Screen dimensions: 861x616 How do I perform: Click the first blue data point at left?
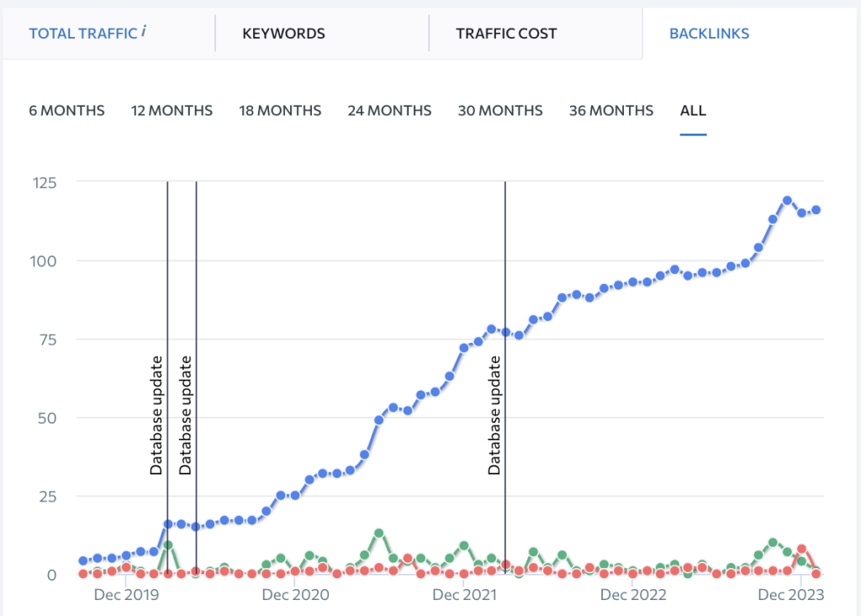[83, 561]
